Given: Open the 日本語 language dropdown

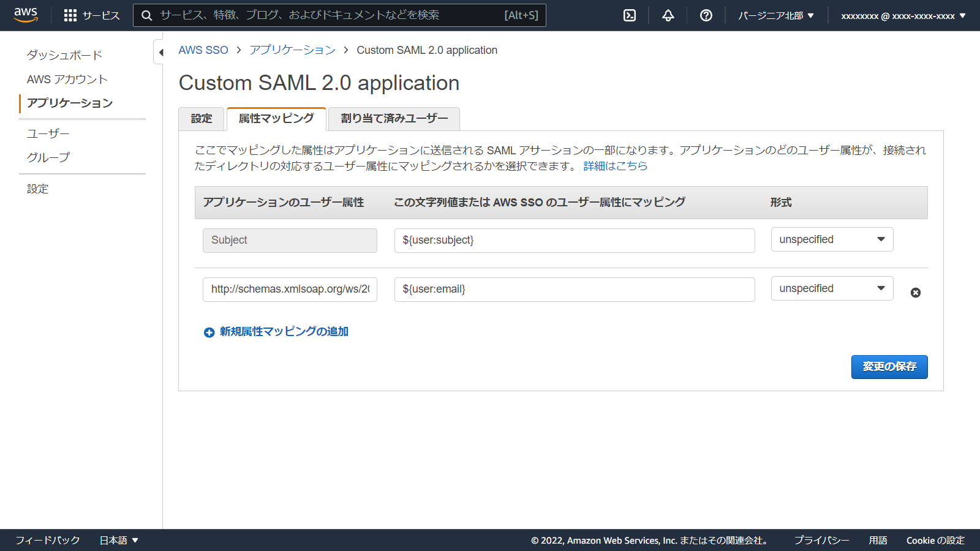Looking at the screenshot, I should click(x=118, y=540).
